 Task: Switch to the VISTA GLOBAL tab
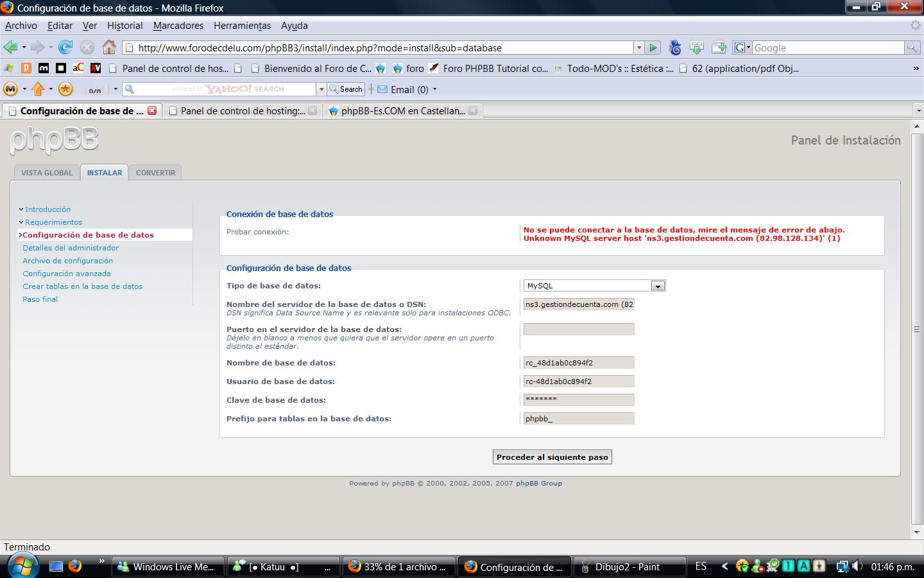click(47, 173)
